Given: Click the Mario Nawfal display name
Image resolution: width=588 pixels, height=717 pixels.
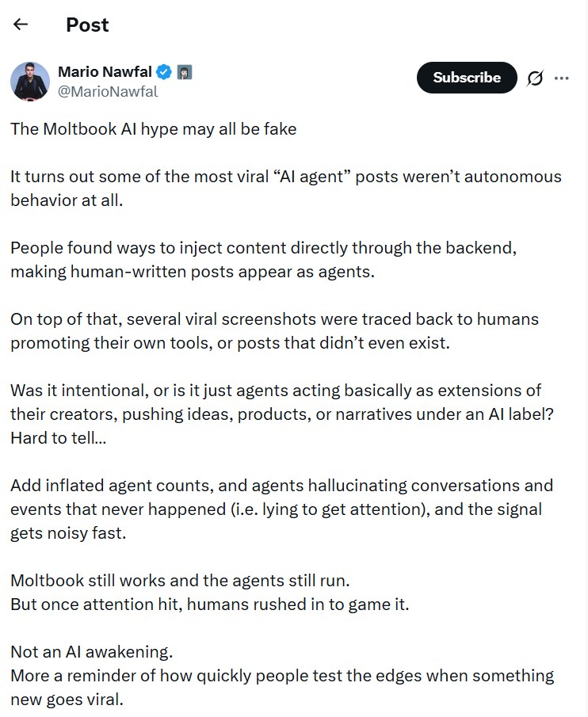Looking at the screenshot, I should (105, 72).
